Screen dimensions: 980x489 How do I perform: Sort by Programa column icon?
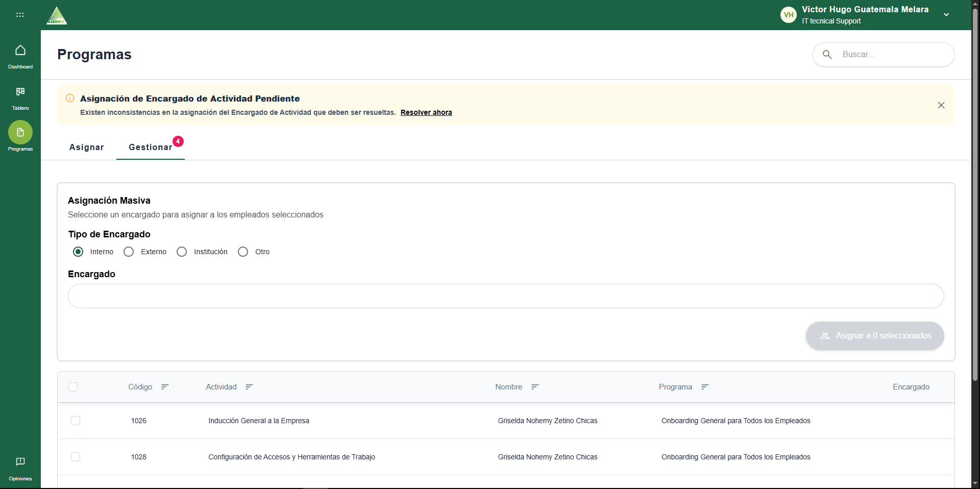(705, 387)
